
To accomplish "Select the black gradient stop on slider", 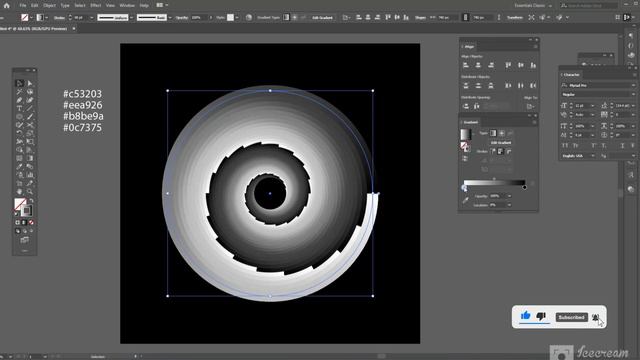I will tap(524, 187).
